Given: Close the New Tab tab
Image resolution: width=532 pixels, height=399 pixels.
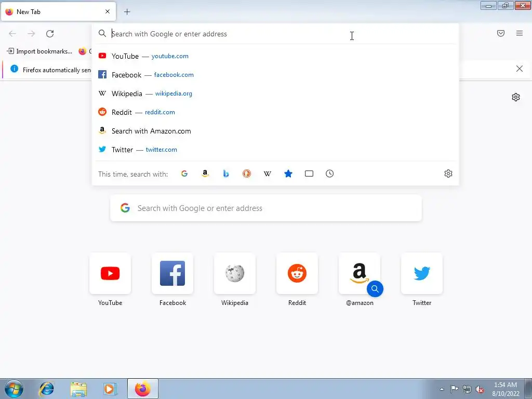Looking at the screenshot, I should pos(108,11).
